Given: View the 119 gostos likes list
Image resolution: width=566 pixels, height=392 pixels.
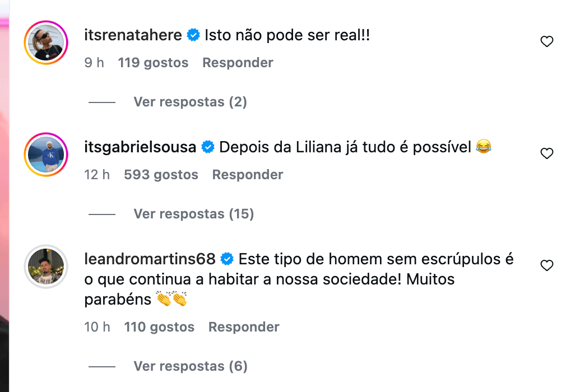Looking at the screenshot, I should tap(153, 63).
